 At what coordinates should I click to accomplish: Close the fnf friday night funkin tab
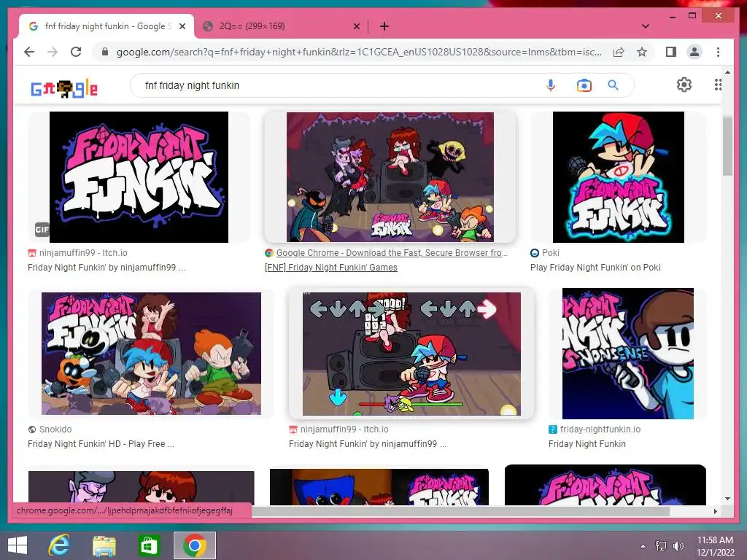[182, 26]
